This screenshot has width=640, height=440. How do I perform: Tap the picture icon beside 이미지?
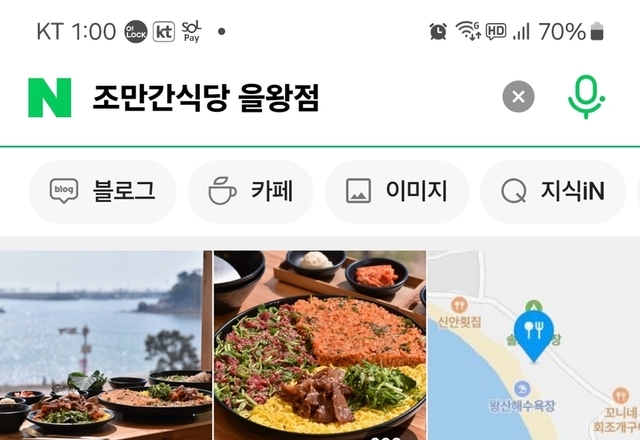pos(358,191)
